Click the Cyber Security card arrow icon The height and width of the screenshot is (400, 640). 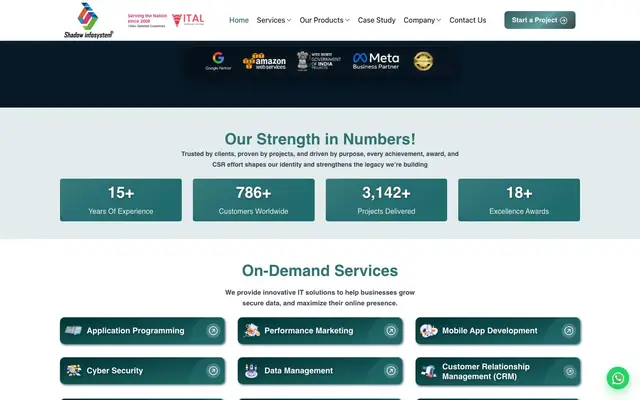pyautogui.click(x=213, y=371)
